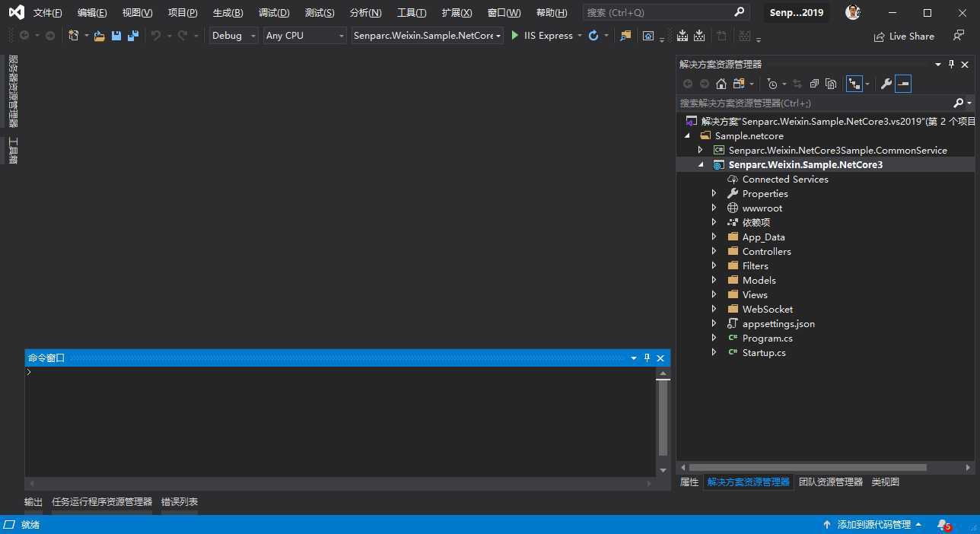Open the 编辑(E) menu
This screenshot has height=534, width=980.
click(92, 13)
